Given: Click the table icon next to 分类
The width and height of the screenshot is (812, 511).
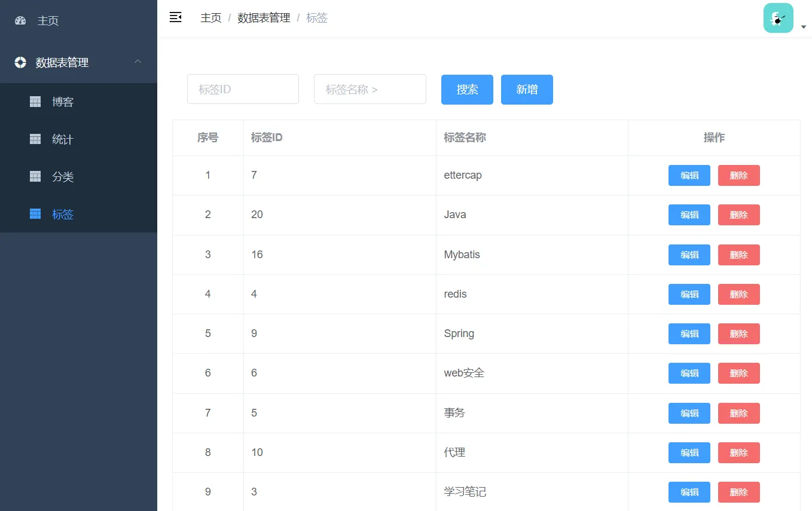Looking at the screenshot, I should coord(35,176).
